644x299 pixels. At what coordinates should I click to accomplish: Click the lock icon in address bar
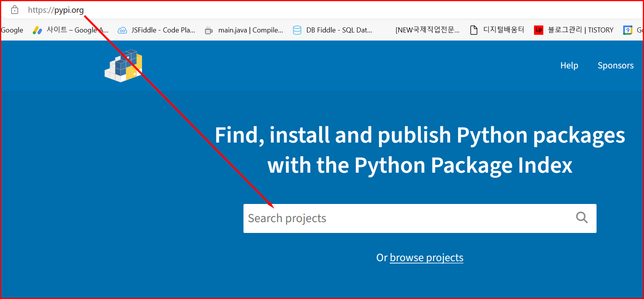pyautogui.click(x=15, y=10)
